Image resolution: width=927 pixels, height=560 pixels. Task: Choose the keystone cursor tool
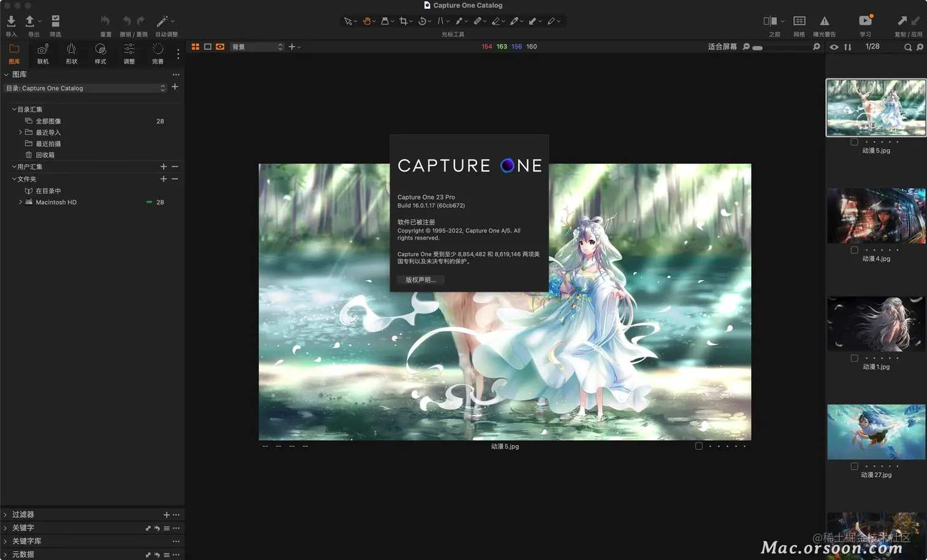pos(440,21)
